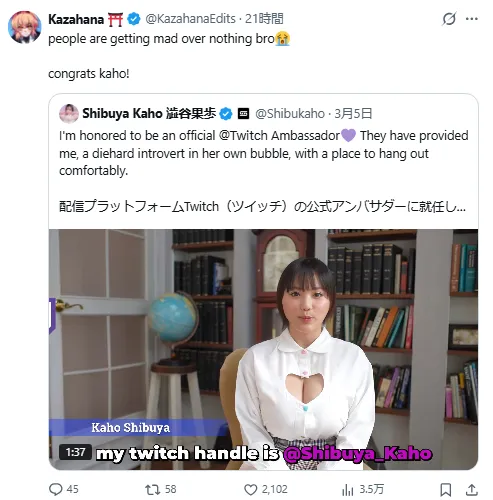Click the affiliate badge next to Shibuya Kaho
This screenshot has width=493, height=500.
coord(243,114)
